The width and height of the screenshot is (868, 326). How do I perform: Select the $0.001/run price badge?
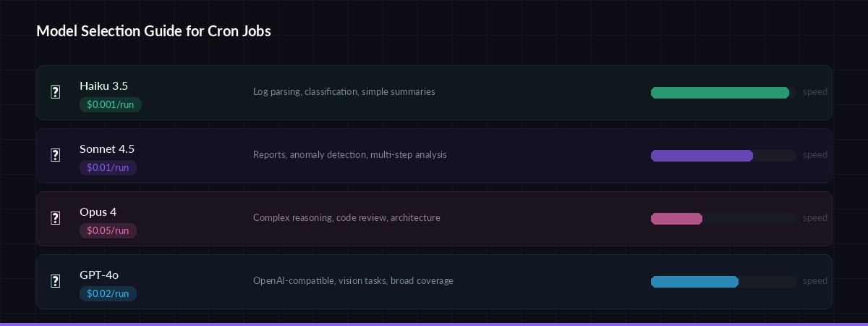click(x=111, y=104)
